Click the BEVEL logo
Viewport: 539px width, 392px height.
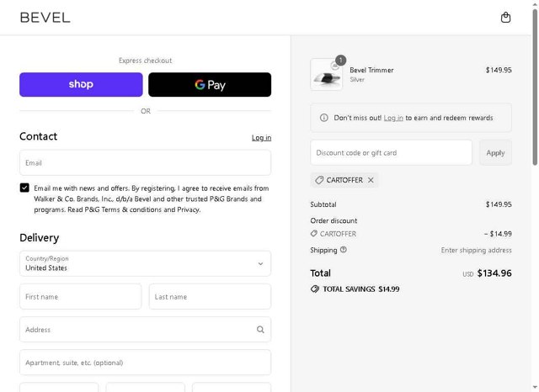(45, 18)
